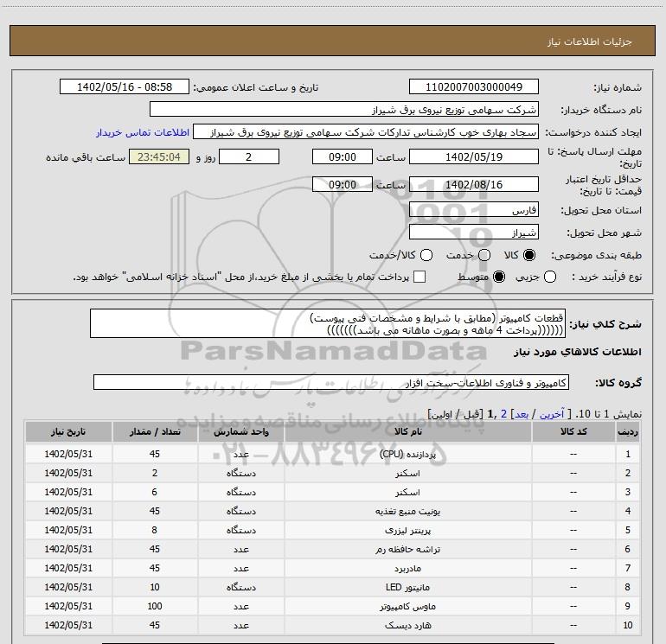Viewport: 666px width, 644px height.
Task: Click the شماره نیاز field
Action: (474, 86)
